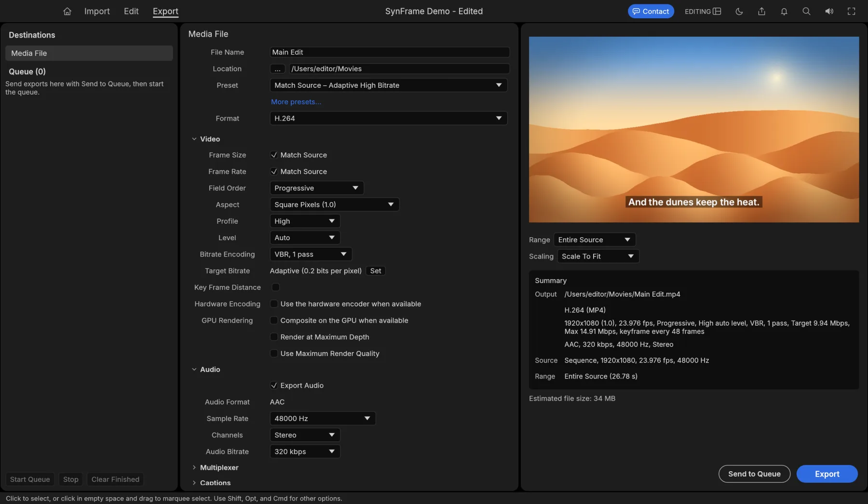This screenshot has height=504, width=868.
Task: Enable hardware encoder when available
Action: pos(274,304)
